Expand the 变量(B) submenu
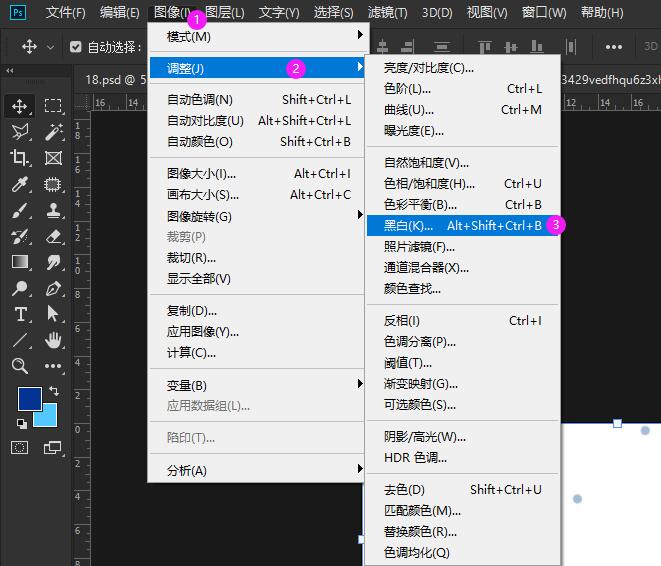This screenshot has height=566, width=661. (256, 385)
